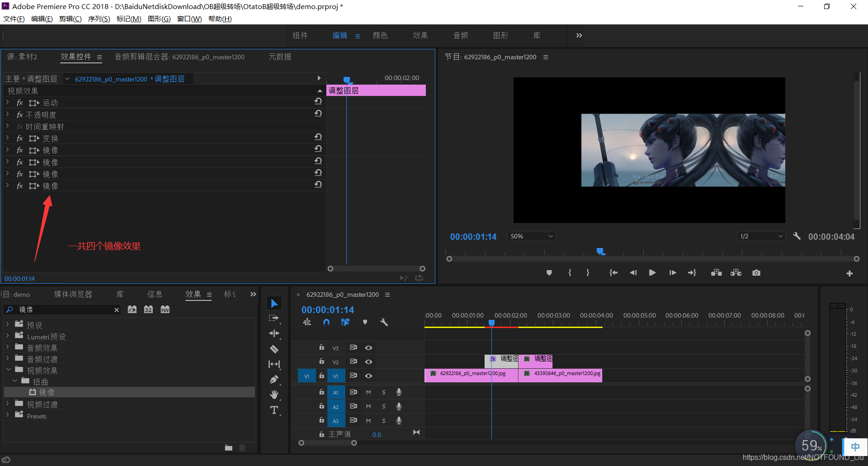Select the Track Select Forward tool

(x=274, y=318)
